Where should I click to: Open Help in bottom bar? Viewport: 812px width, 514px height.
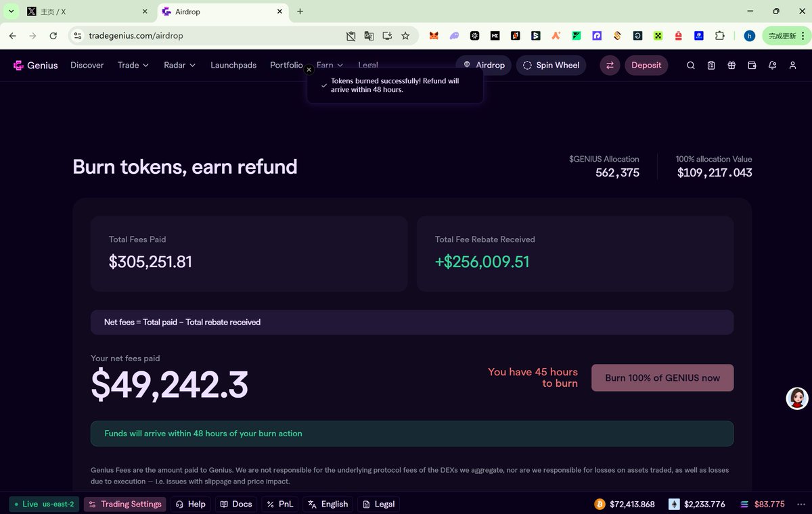[x=190, y=504]
